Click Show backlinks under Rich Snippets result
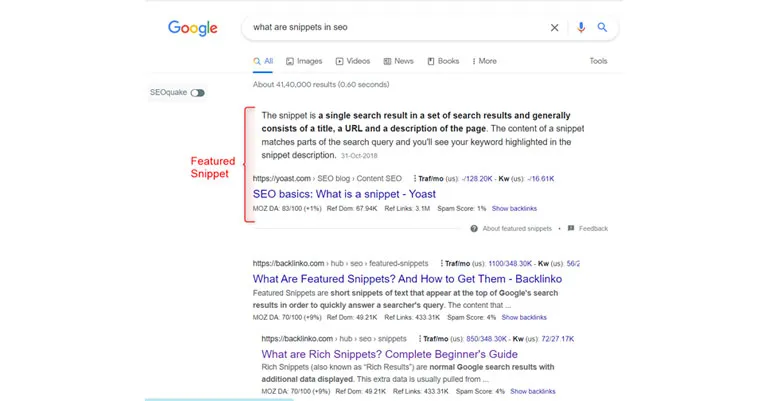The image size is (768, 401). click(533, 391)
